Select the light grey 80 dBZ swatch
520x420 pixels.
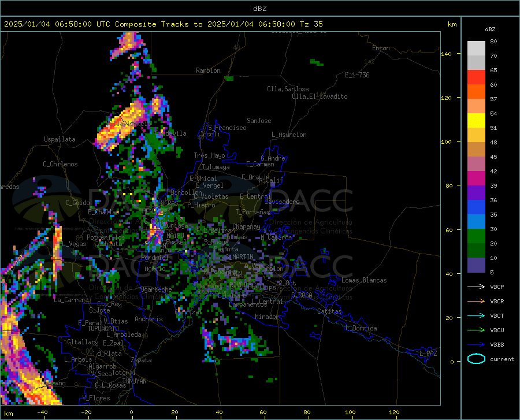pos(476,49)
